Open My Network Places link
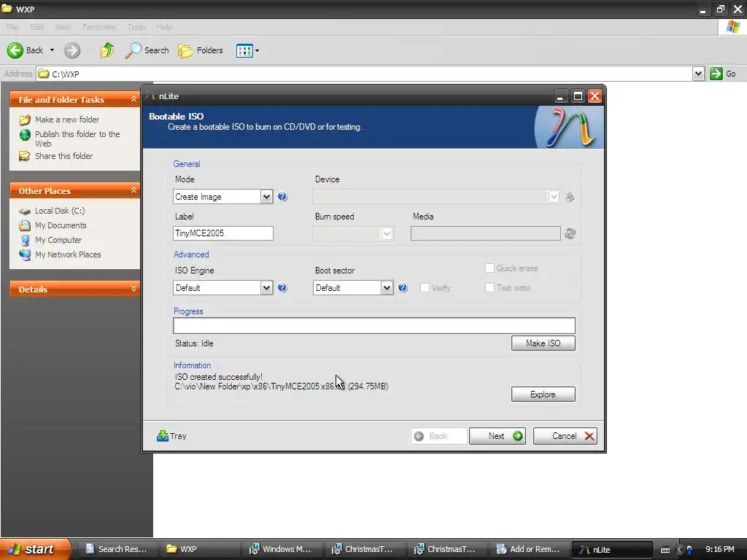This screenshot has width=747, height=560. click(x=68, y=254)
